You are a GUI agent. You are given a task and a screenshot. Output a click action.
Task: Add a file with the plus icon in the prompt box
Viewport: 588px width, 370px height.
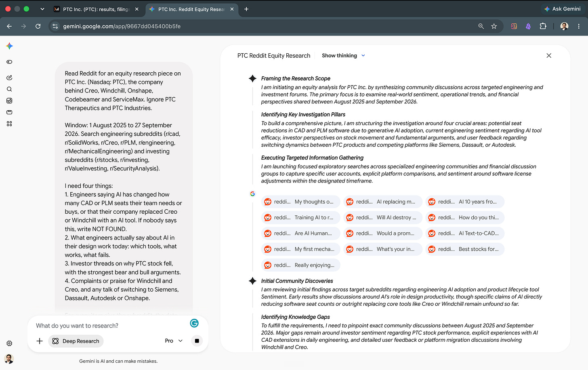40,341
